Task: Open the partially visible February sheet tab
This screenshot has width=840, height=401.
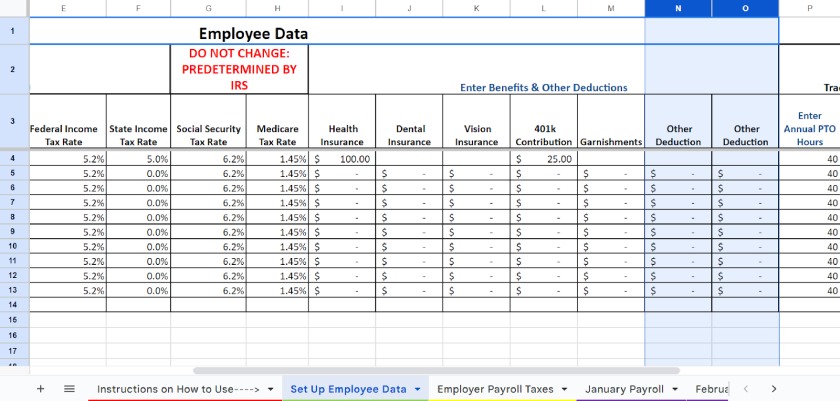Action: coord(712,389)
